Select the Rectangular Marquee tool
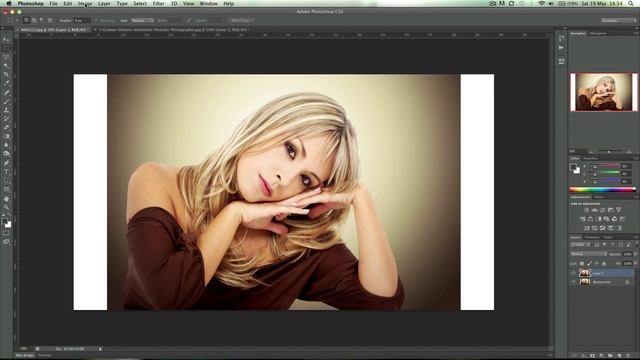 [6, 49]
